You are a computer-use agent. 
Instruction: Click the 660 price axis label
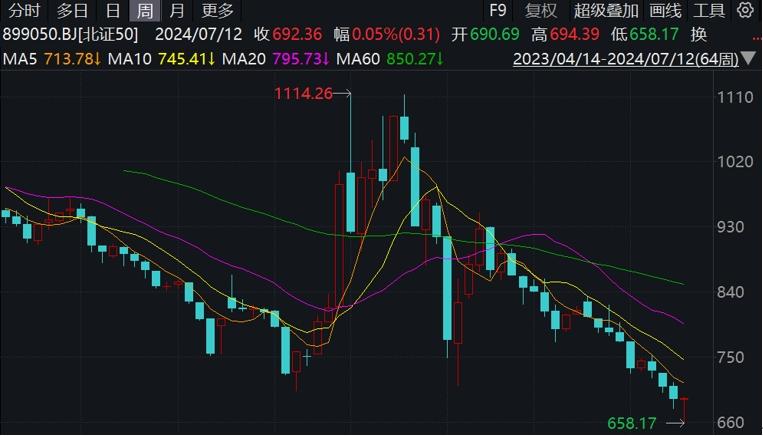pyautogui.click(x=731, y=422)
